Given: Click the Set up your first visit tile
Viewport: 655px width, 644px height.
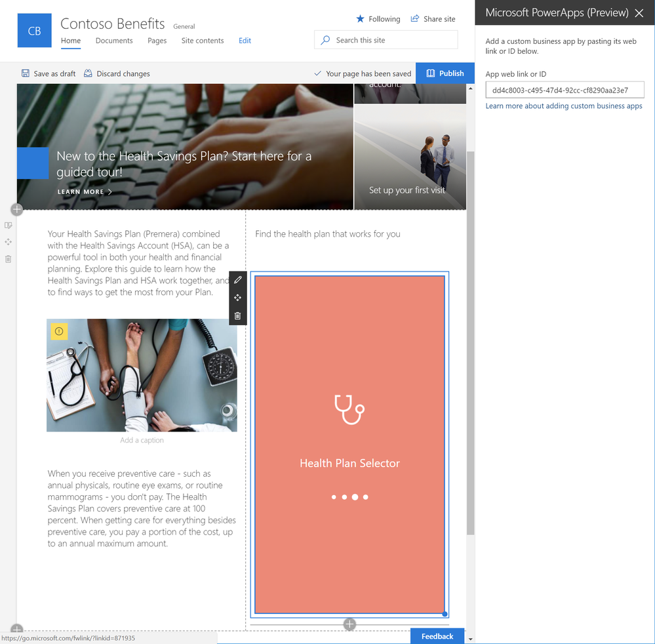Looking at the screenshot, I should pos(410,157).
